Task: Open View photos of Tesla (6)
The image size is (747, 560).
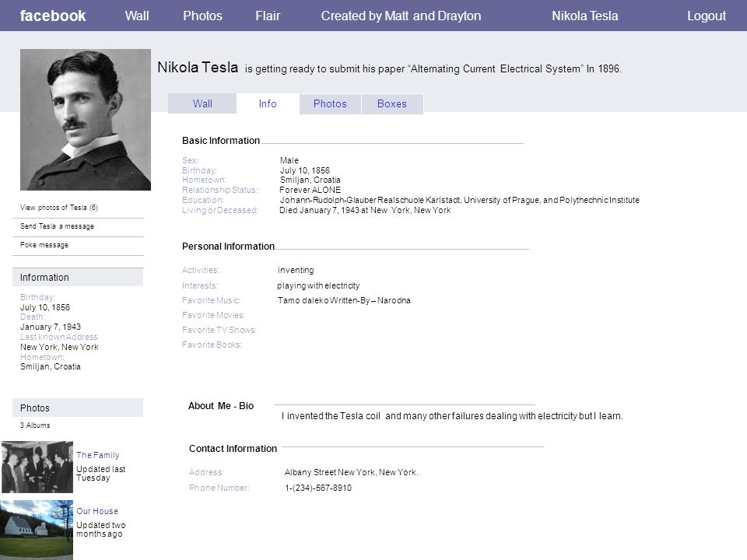Action: (59, 208)
